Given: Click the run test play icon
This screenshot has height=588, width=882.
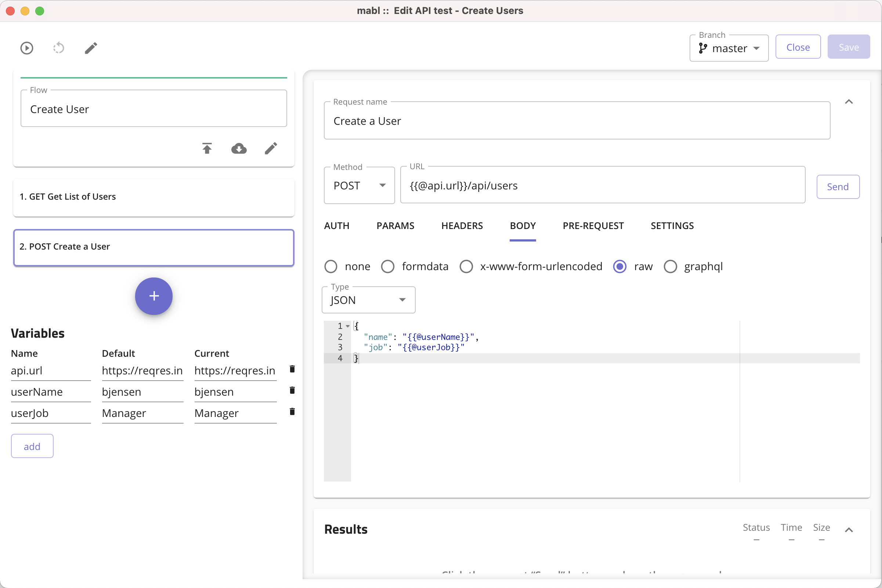Looking at the screenshot, I should [27, 48].
